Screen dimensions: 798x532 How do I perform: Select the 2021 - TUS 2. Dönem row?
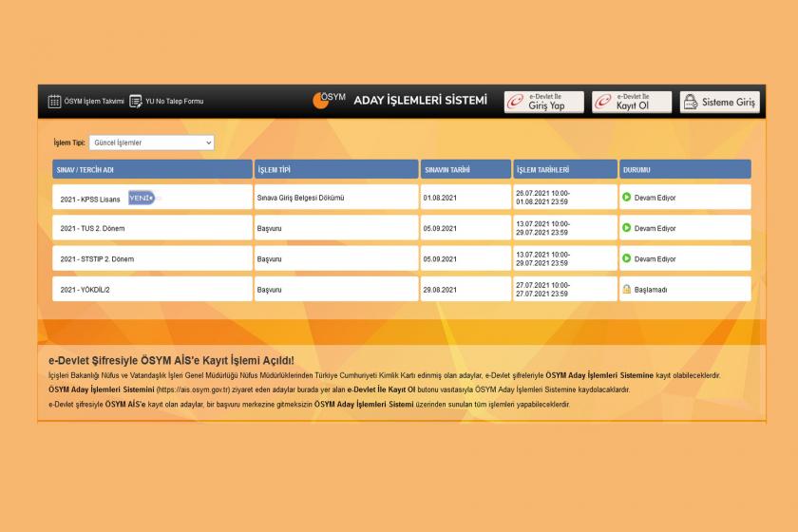[x=402, y=228]
